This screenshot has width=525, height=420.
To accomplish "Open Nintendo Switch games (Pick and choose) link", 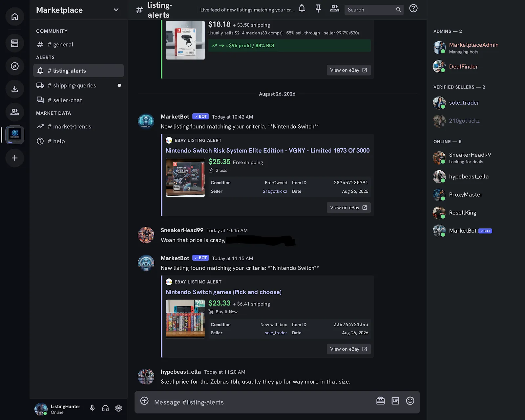I will 223,292.
